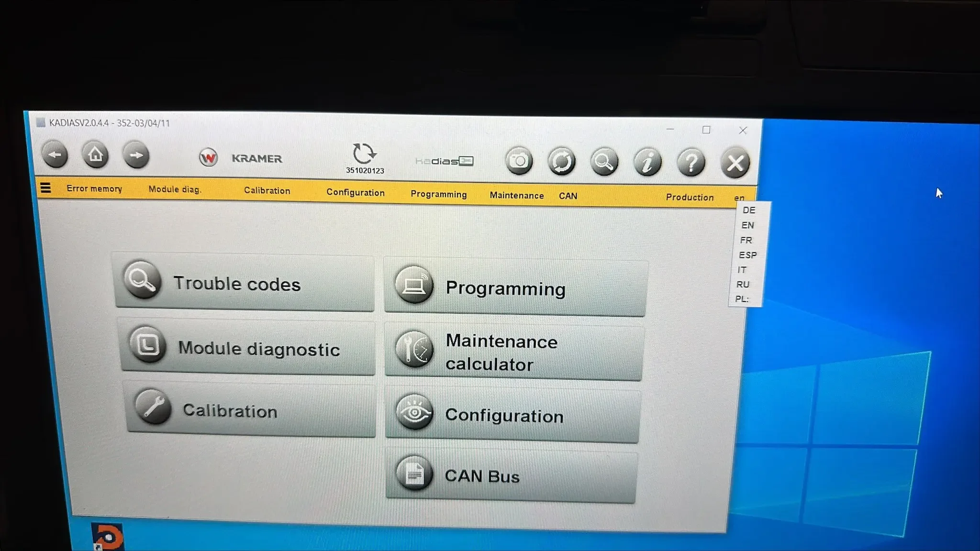
Task: Open the large Programming tile
Action: coord(515,287)
